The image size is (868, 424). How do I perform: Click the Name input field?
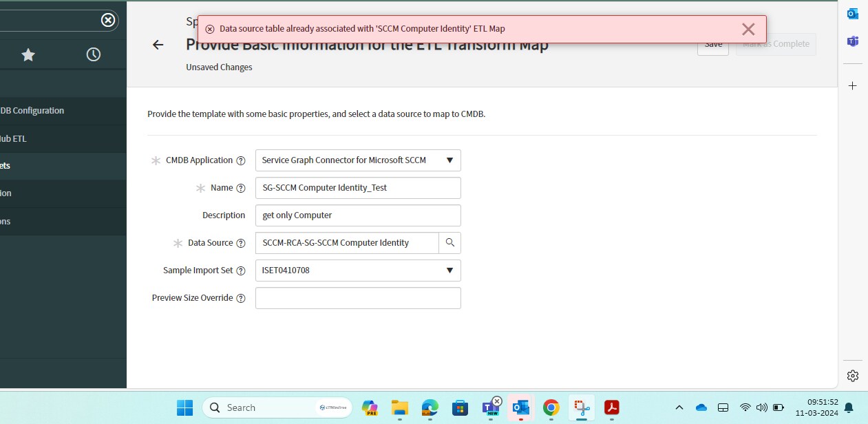[x=358, y=188]
